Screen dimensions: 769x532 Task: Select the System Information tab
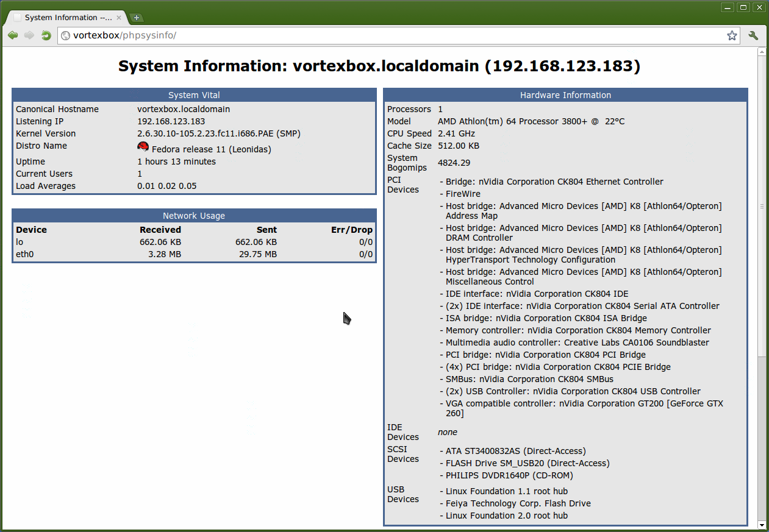pos(68,18)
